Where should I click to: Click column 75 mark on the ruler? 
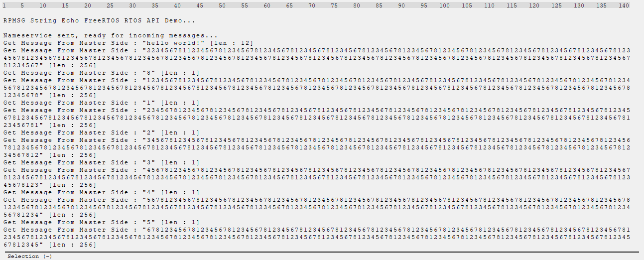(x=334, y=5)
